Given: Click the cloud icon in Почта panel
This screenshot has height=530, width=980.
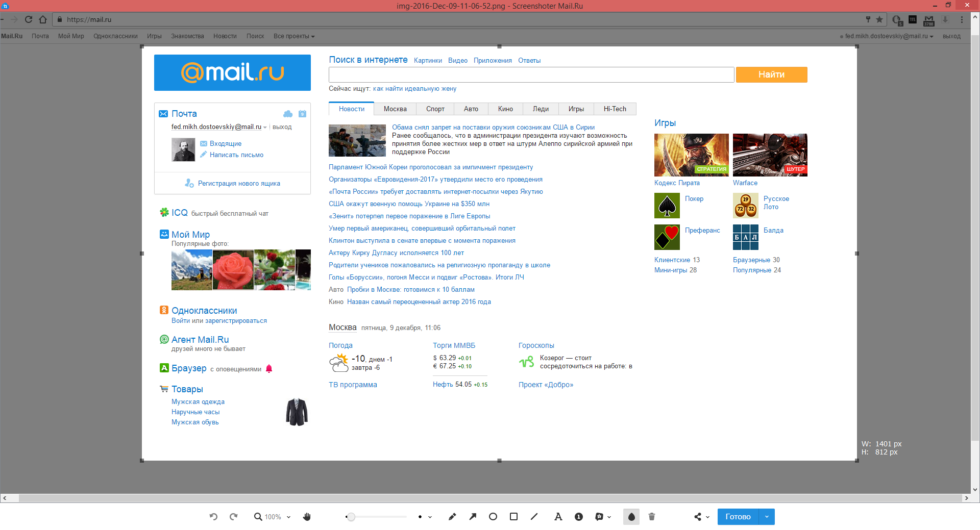Looking at the screenshot, I should [x=288, y=114].
